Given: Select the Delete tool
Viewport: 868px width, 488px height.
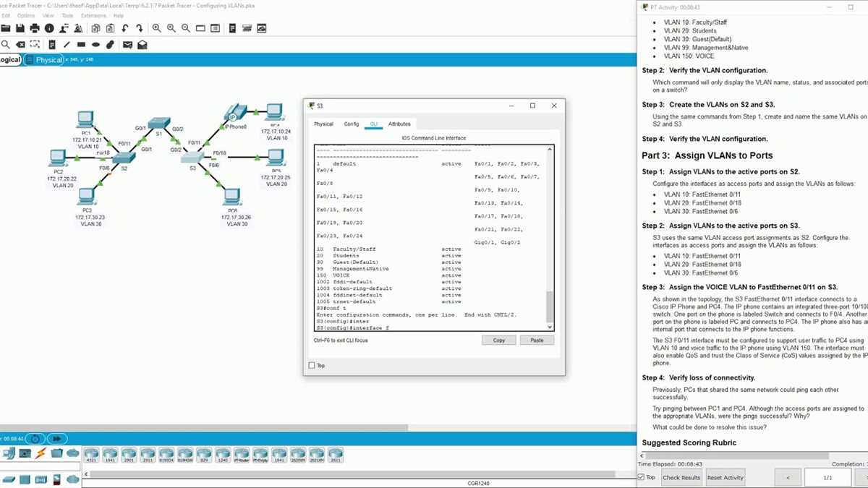Looking at the screenshot, I should pos(20,45).
